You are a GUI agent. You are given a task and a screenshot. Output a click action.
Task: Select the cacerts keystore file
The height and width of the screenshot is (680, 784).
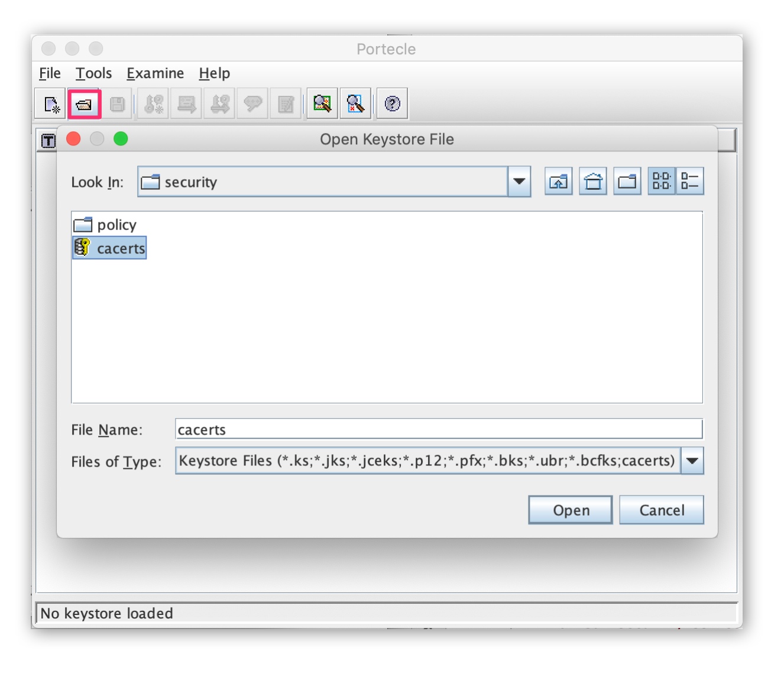[x=120, y=248]
